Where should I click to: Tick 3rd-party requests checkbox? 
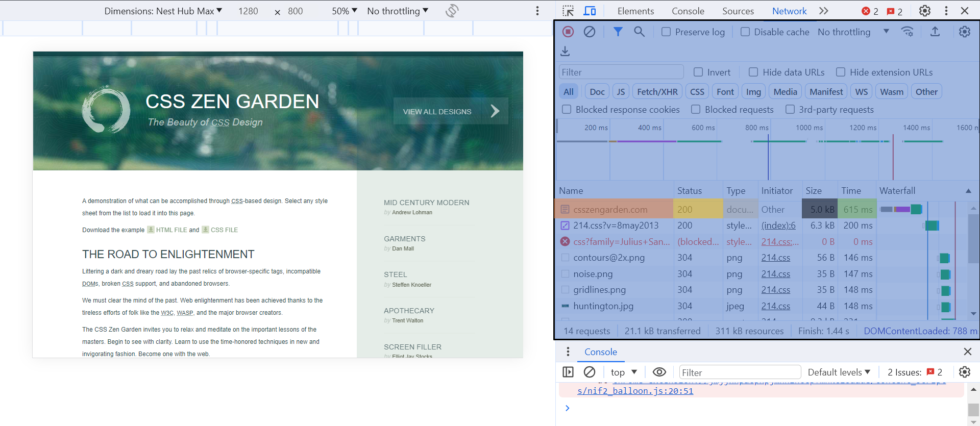coord(790,109)
